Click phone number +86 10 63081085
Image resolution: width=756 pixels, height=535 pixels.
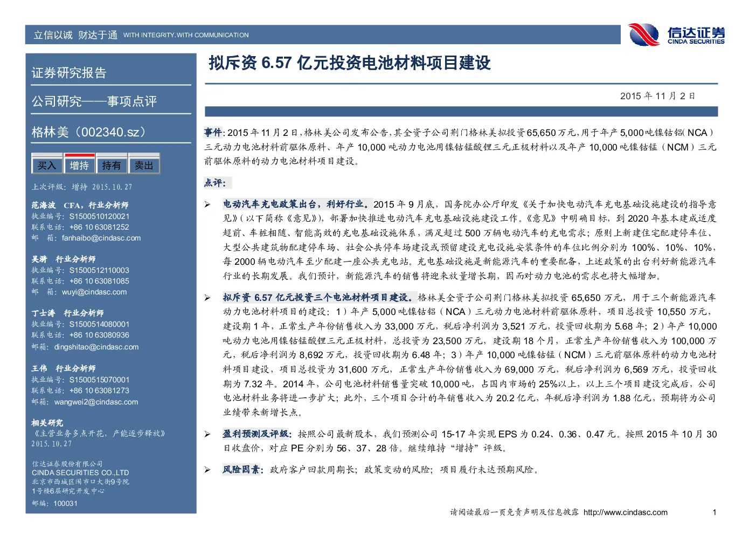[99, 281]
